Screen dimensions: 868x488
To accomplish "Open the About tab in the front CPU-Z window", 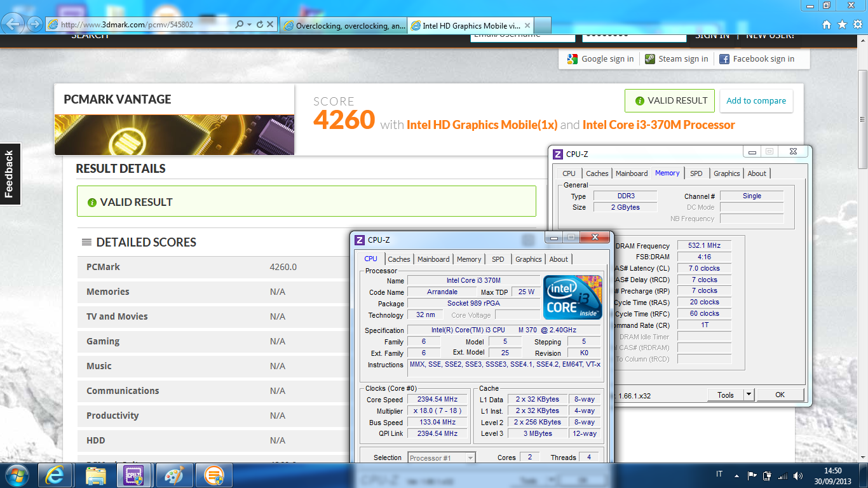I will [x=559, y=259].
